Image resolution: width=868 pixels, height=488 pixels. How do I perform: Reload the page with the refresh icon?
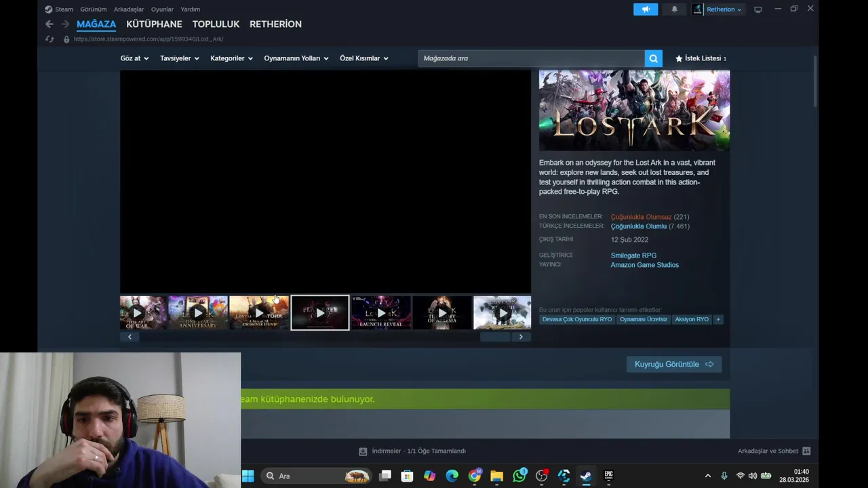50,39
